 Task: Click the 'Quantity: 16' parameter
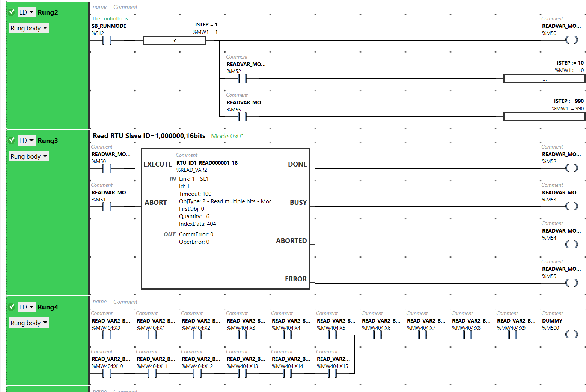(x=194, y=216)
